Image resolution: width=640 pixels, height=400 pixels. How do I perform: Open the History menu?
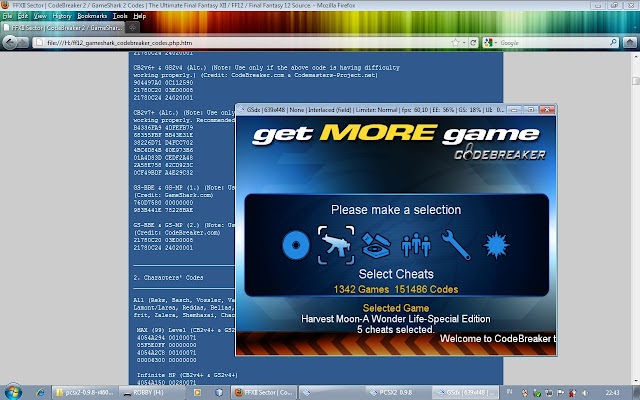click(x=62, y=16)
